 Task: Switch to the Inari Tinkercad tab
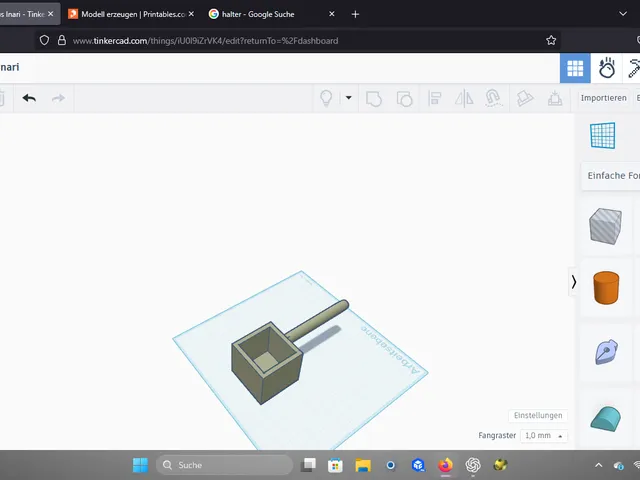22,14
